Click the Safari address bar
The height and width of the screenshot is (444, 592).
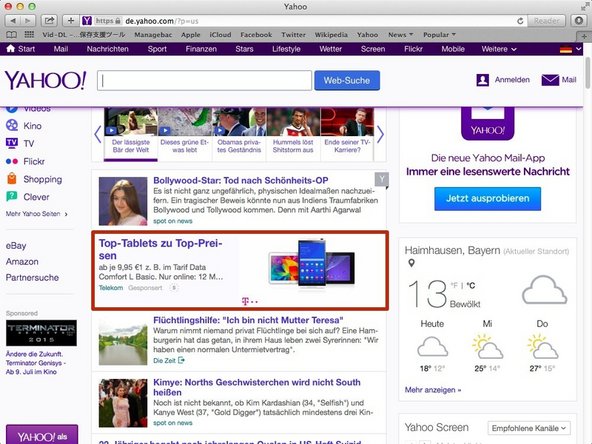(304, 21)
